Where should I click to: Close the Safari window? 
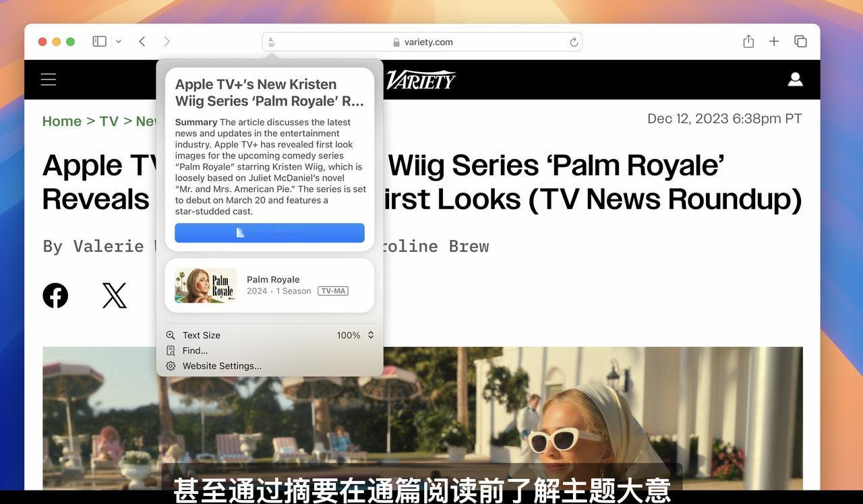42,42
